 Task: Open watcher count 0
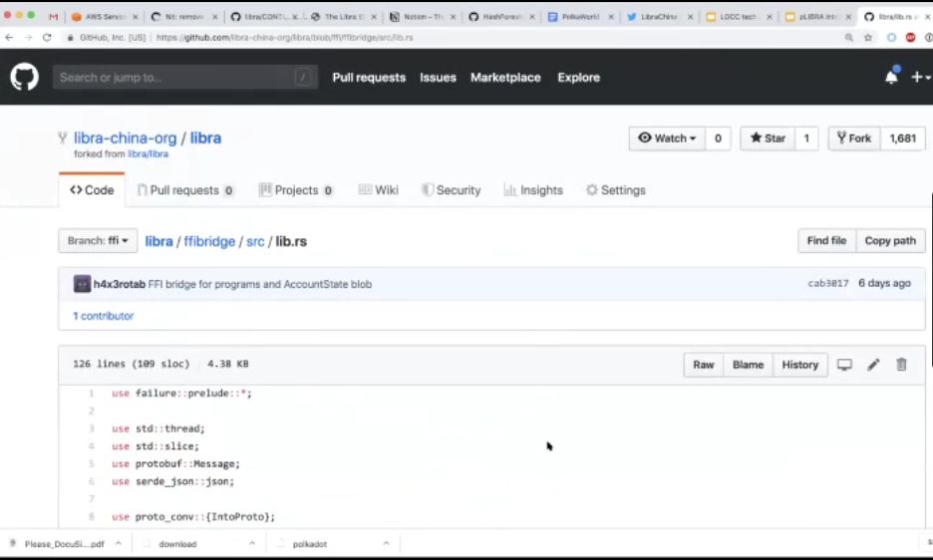pyautogui.click(x=719, y=139)
